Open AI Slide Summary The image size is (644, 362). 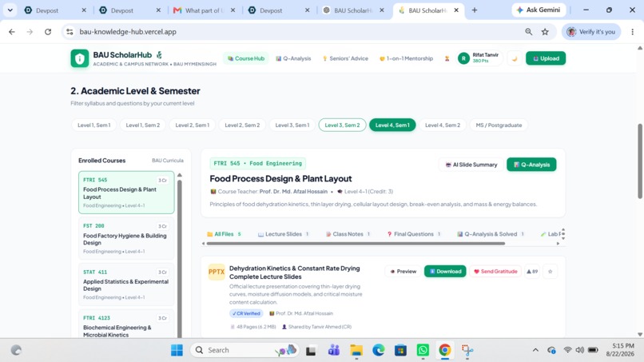(471, 165)
